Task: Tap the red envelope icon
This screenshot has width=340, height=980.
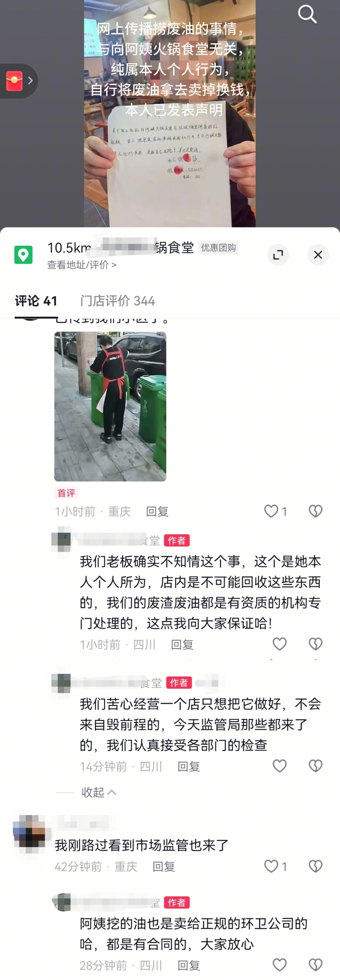Action: pyautogui.click(x=14, y=81)
